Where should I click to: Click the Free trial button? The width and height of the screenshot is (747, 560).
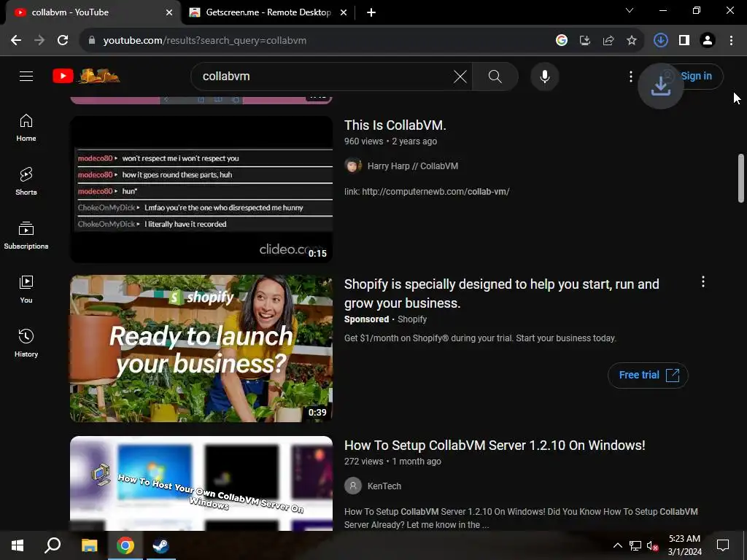pos(648,376)
